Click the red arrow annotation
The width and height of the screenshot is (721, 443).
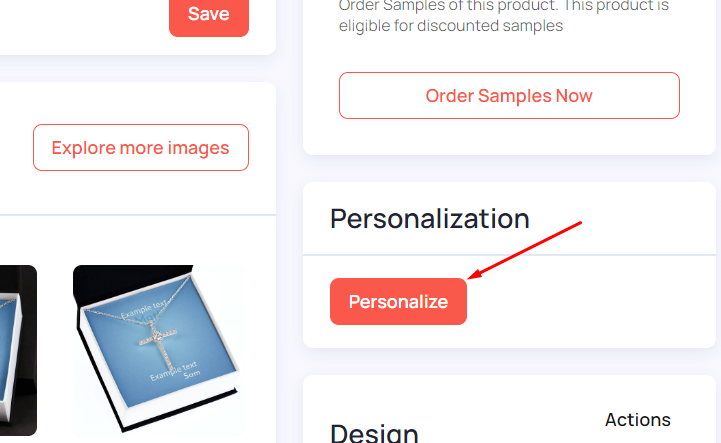(524, 250)
